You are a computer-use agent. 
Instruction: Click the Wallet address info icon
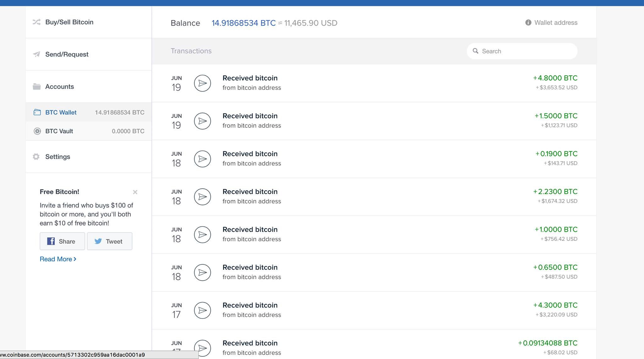pos(528,23)
